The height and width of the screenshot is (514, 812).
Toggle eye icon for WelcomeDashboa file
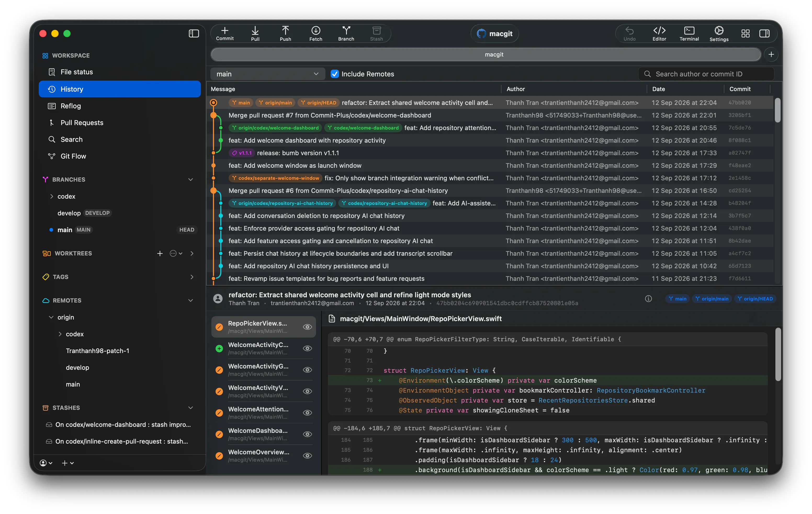307,434
